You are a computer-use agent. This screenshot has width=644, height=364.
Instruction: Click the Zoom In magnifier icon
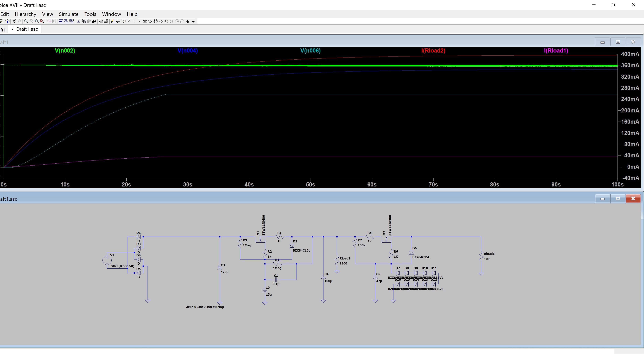(26, 21)
